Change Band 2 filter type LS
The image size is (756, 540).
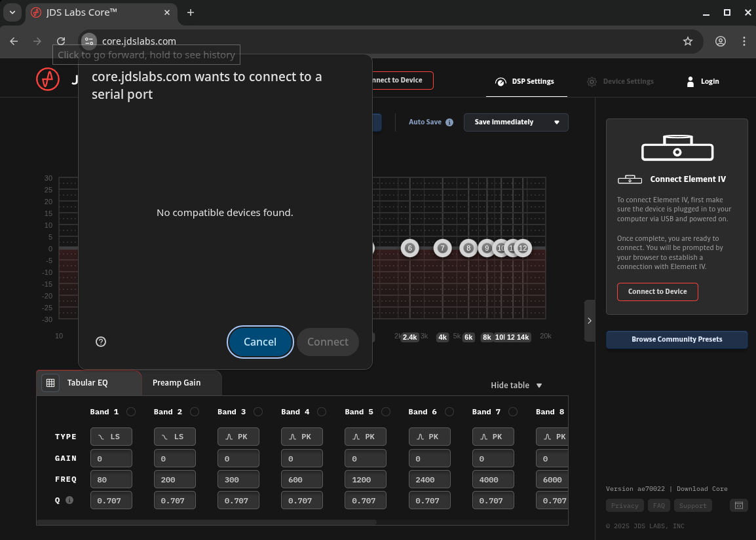tap(174, 437)
